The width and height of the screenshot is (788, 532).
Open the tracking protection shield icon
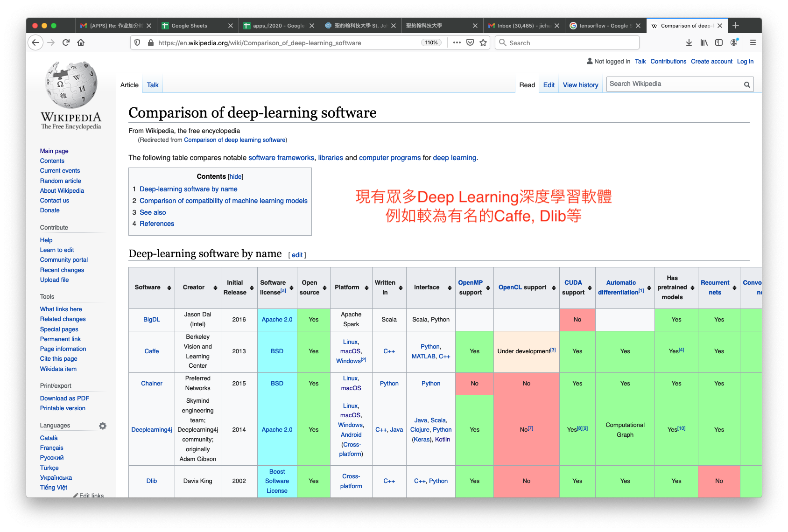pyautogui.click(x=137, y=42)
